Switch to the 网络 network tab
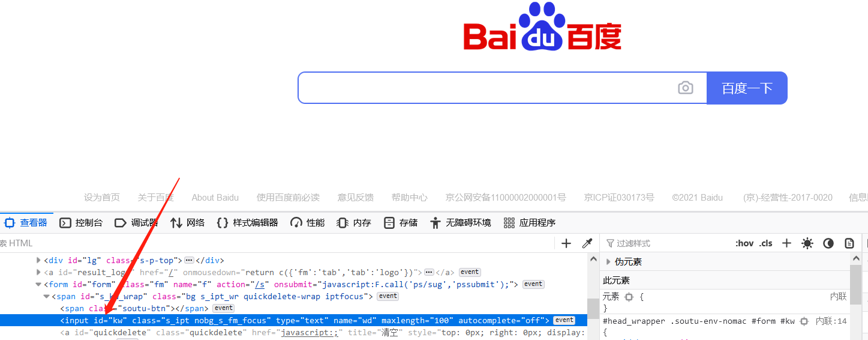868x340 pixels. (x=188, y=223)
